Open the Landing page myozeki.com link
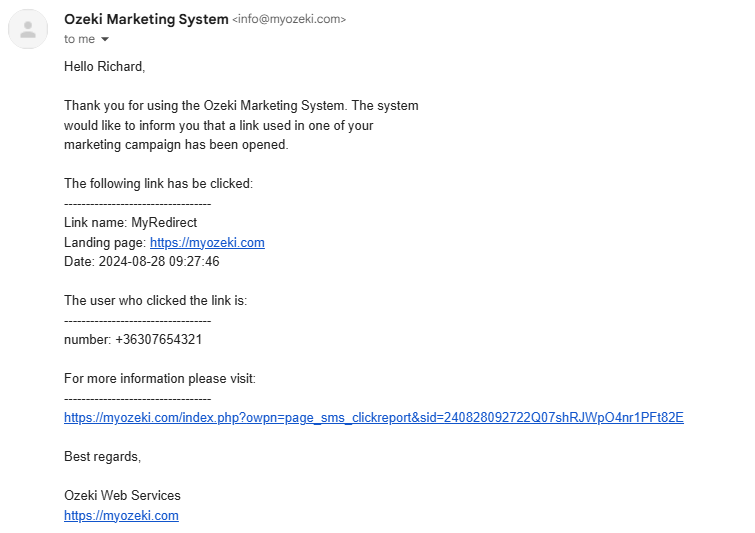 tap(207, 242)
